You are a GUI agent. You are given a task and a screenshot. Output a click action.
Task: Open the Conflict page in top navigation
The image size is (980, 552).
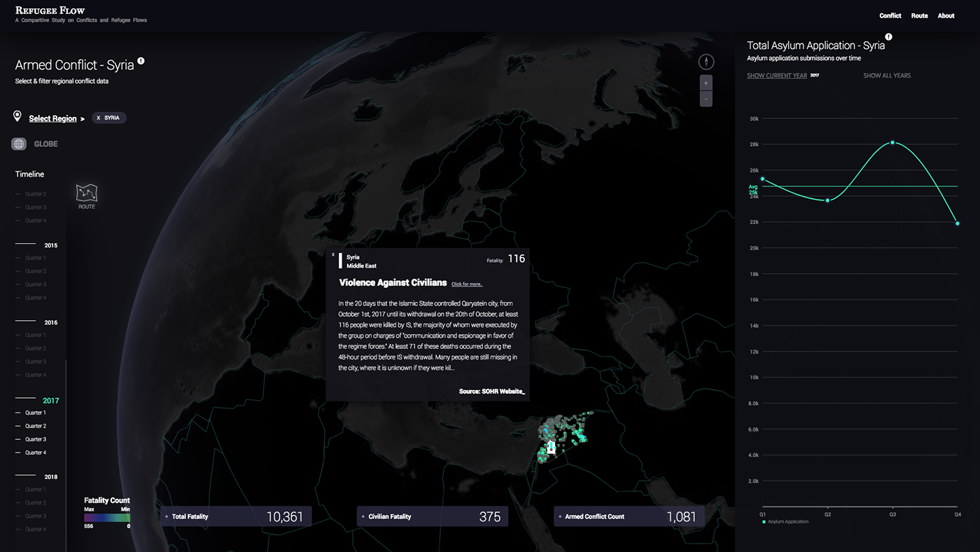pyautogui.click(x=890, y=15)
